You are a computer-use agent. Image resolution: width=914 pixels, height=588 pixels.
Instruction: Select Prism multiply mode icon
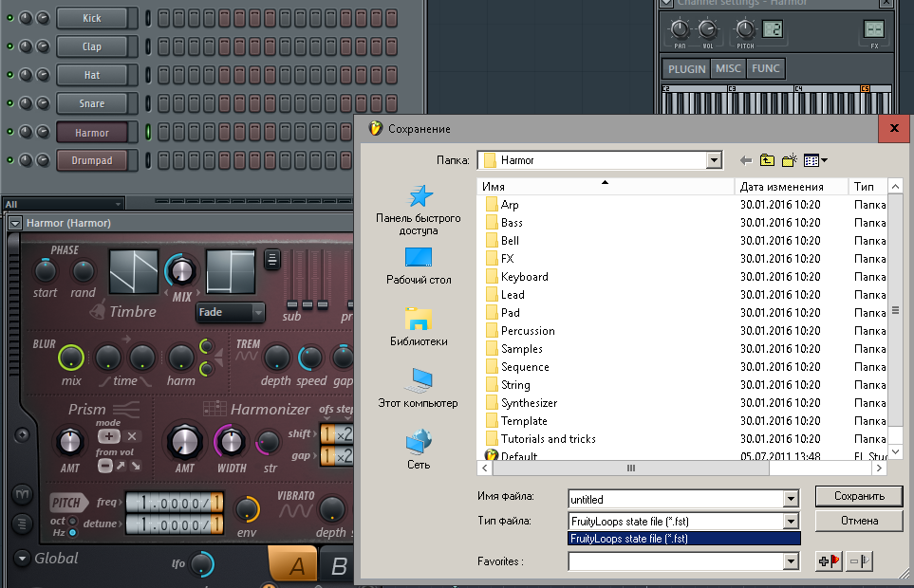tap(132, 436)
